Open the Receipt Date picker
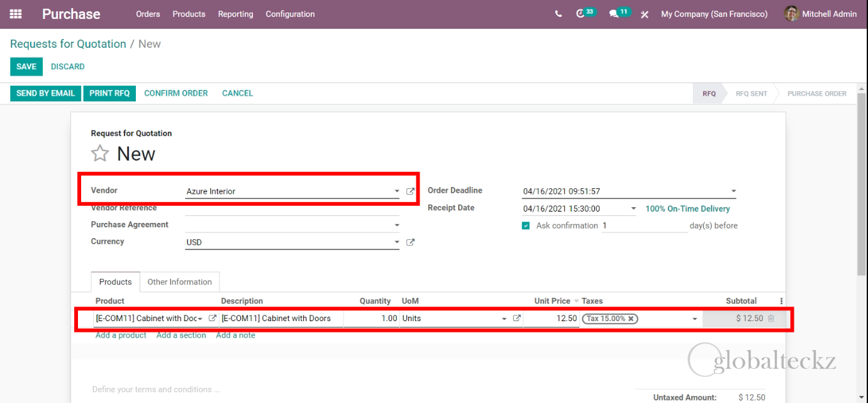The height and width of the screenshot is (403, 868). click(x=580, y=208)
